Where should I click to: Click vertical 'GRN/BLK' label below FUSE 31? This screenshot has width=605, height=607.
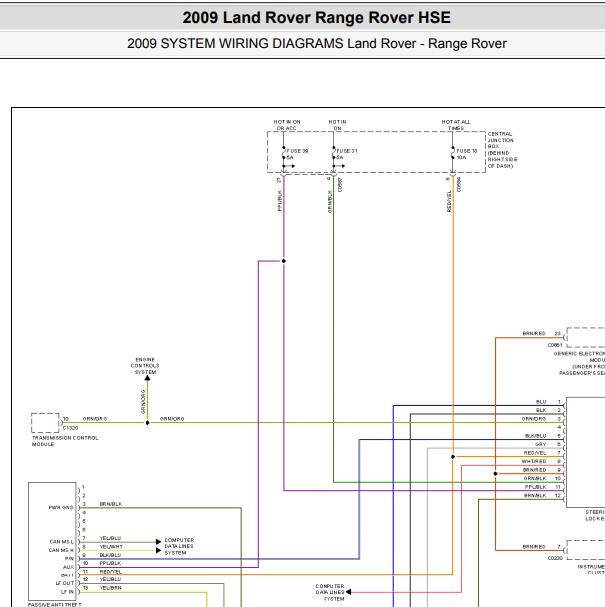pyautogui.click(x=330, y=201)
